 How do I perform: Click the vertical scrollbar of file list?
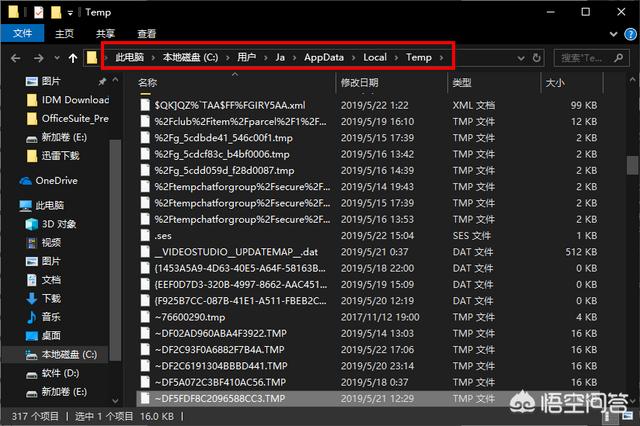pyautogui.click(x=631, y=165)
